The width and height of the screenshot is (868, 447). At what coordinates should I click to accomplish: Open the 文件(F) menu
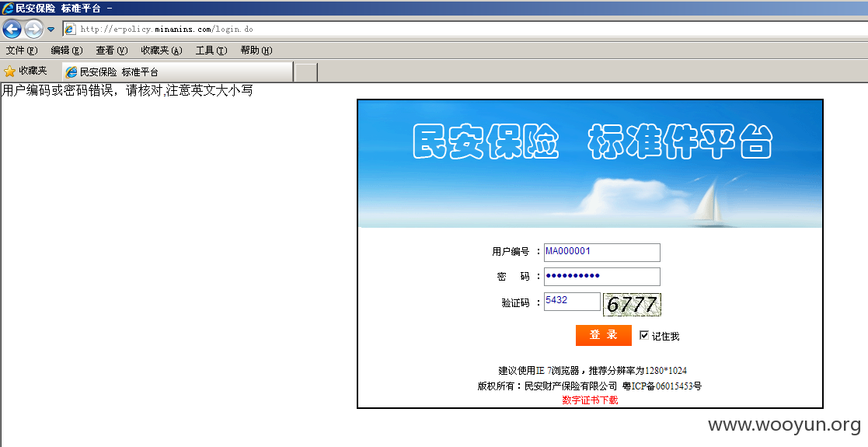[x=22, y=51]
